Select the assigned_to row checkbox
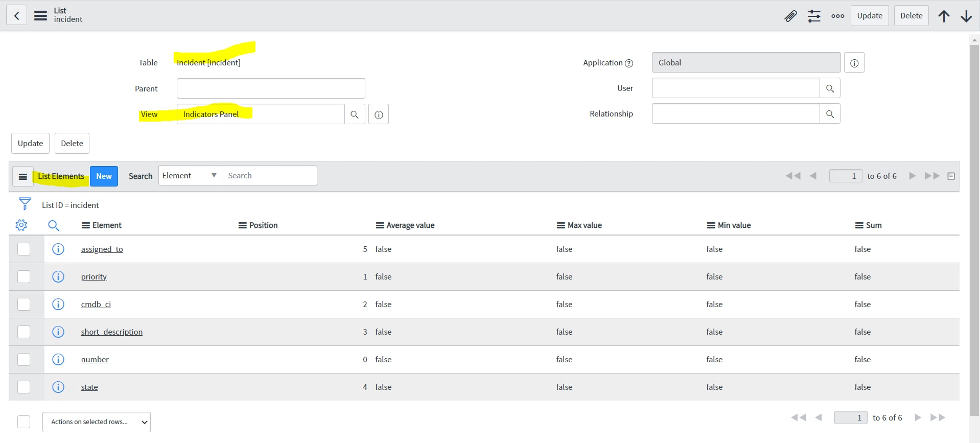Viewport: 980px width, 443px height. tap(24, 249)
